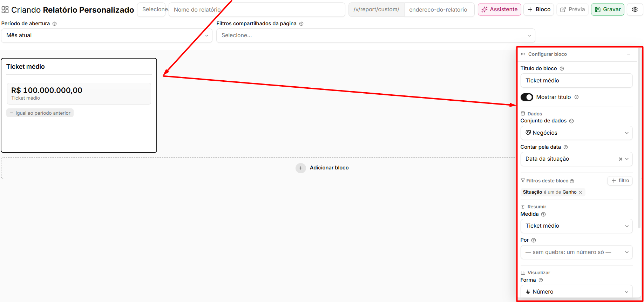This screenshot has width=644, height=302.
Task: Open the Conjunto de dados Negócios dropdown
Action: (576, 133)
